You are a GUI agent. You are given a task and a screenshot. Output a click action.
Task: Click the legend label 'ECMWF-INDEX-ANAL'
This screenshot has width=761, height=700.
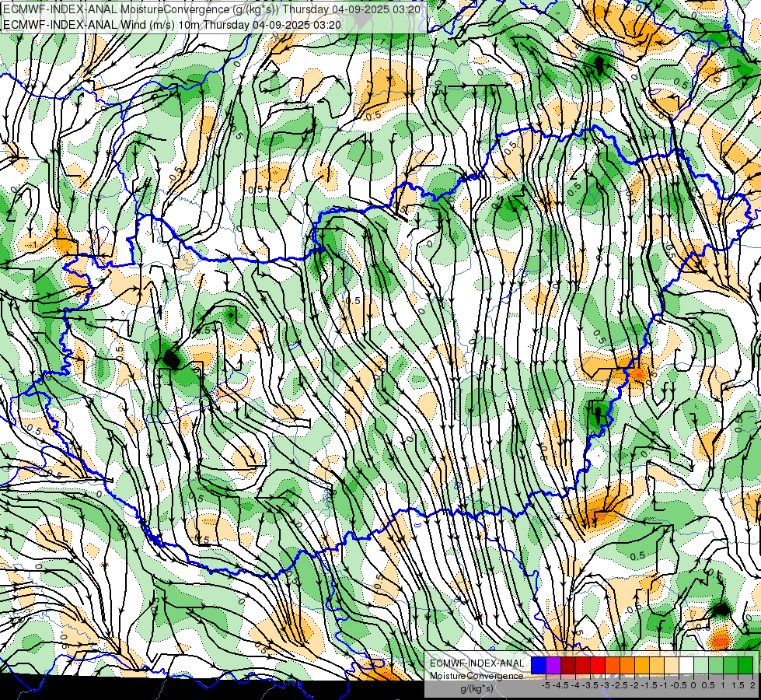click(x=477, y=663)
